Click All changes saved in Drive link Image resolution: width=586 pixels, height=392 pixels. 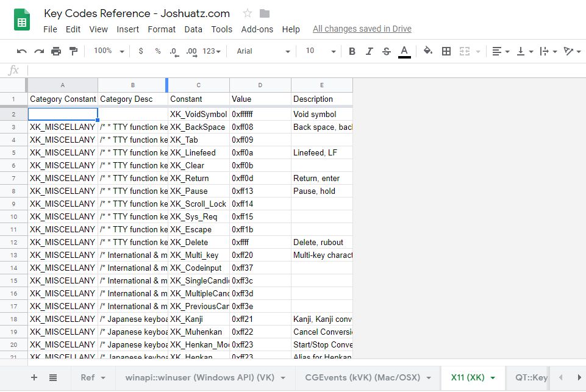tap(362, 29)
